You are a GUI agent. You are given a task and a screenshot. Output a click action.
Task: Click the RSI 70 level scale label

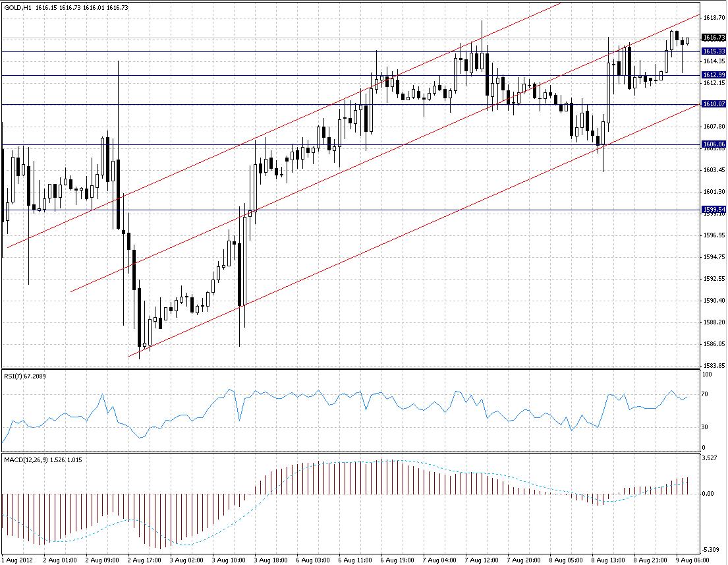point(704,394)
